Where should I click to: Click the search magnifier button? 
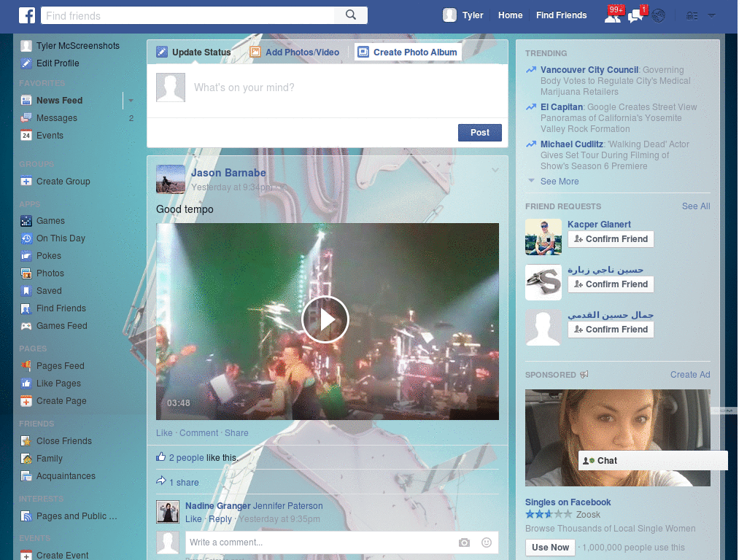coord(351,15)
